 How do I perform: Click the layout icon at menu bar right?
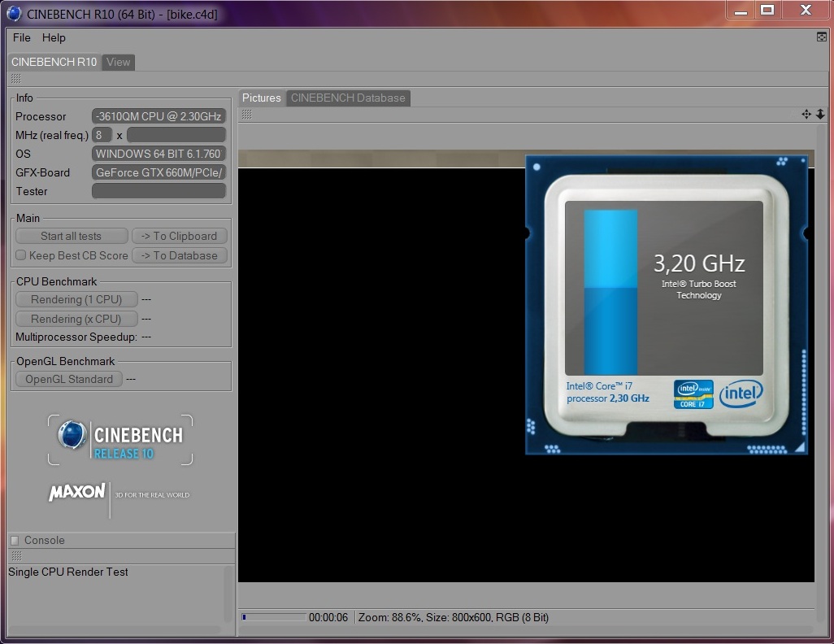822,37
